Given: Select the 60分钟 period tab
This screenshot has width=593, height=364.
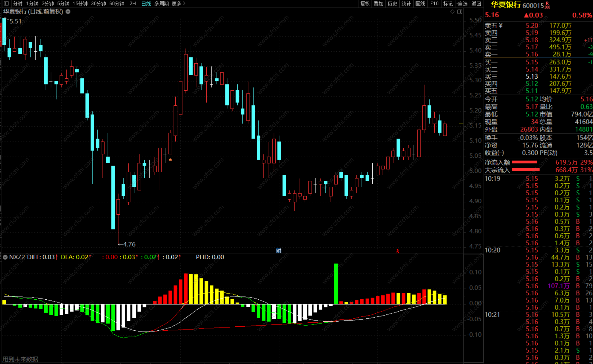Looking at the screenshot, I should point(117,3).
